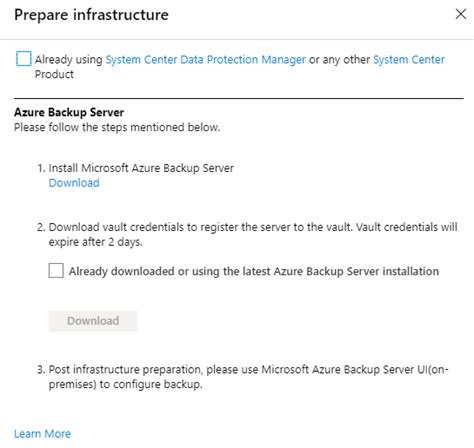Tick the Already downloaded Azure Backup Server checkbox
Image resolution: width=474 pixels, height=448 pixels.
click(x=56, y=270)
